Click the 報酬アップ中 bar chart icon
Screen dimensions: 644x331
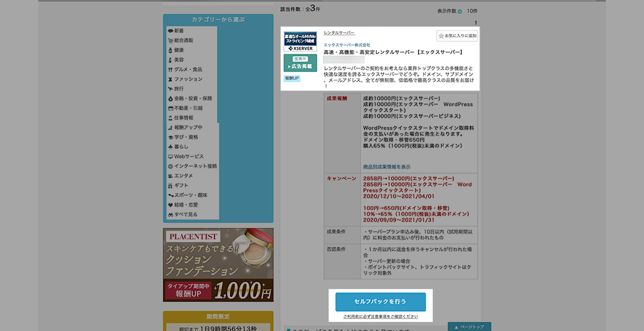171,128
